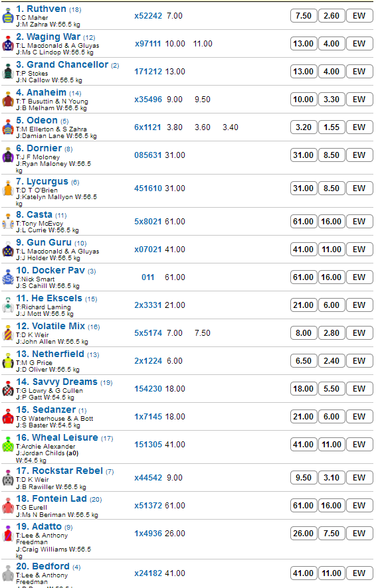This screenshot has height=588, width=376.
Task: Select EW bet for Adatto
Action: pos(359,534)
